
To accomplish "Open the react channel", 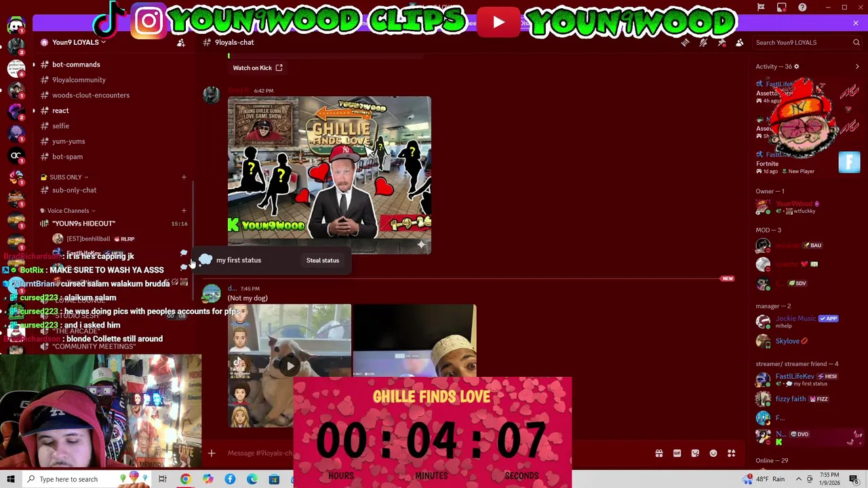I will click(60, 110).
